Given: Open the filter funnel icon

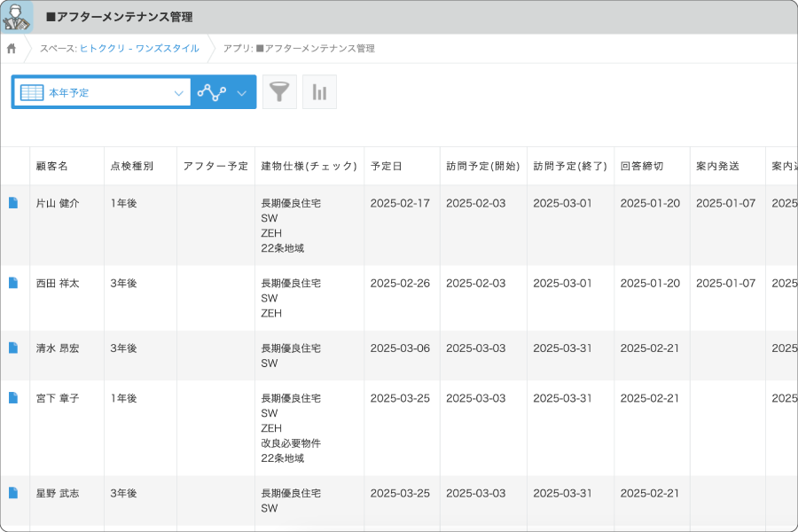Looking at the screenshot, I should (279, 92).
